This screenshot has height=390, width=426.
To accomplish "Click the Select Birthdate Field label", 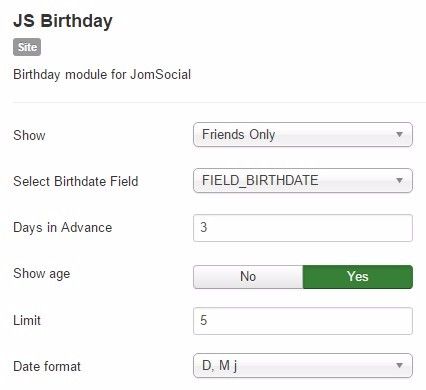I will point(76,181).
